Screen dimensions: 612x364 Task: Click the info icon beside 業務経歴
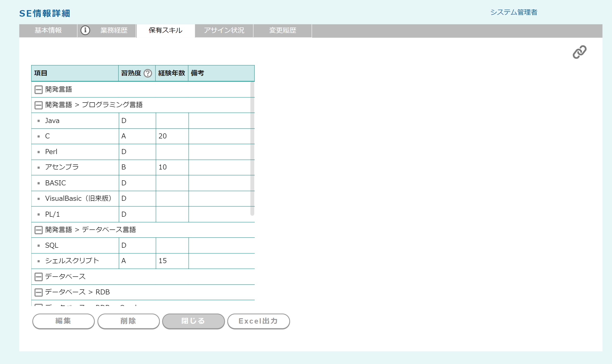click(85, 30)
